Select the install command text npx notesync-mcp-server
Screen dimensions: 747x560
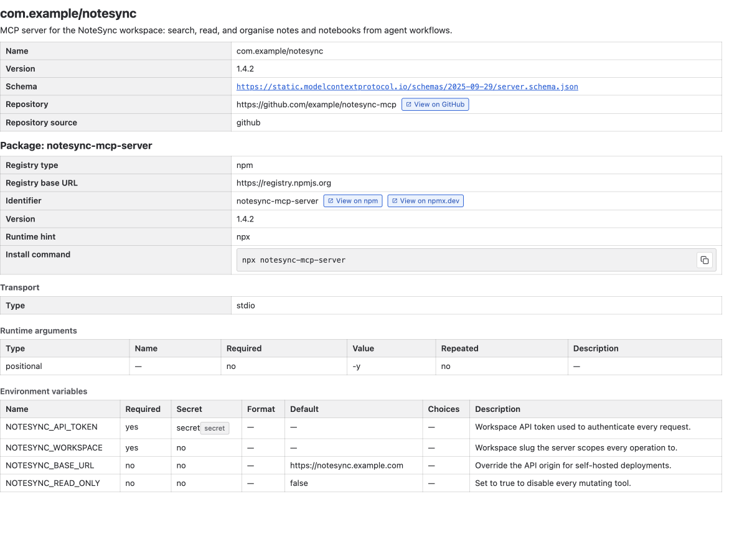(x=294, y=260)
